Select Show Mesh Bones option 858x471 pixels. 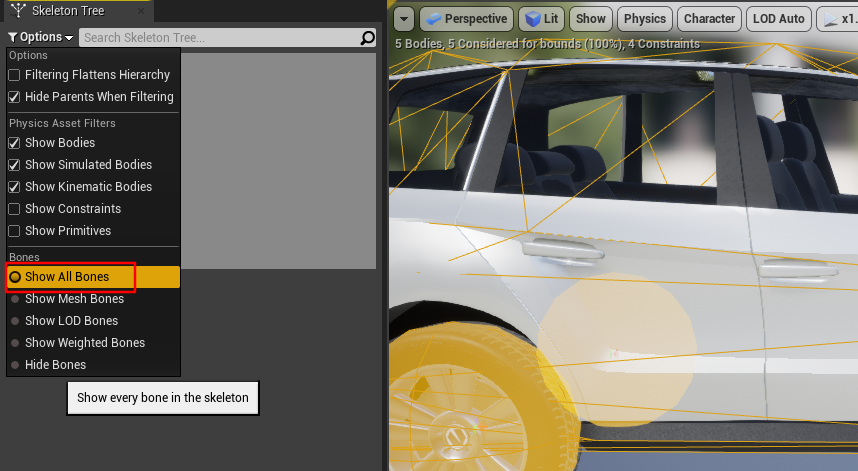coord(94,299)
